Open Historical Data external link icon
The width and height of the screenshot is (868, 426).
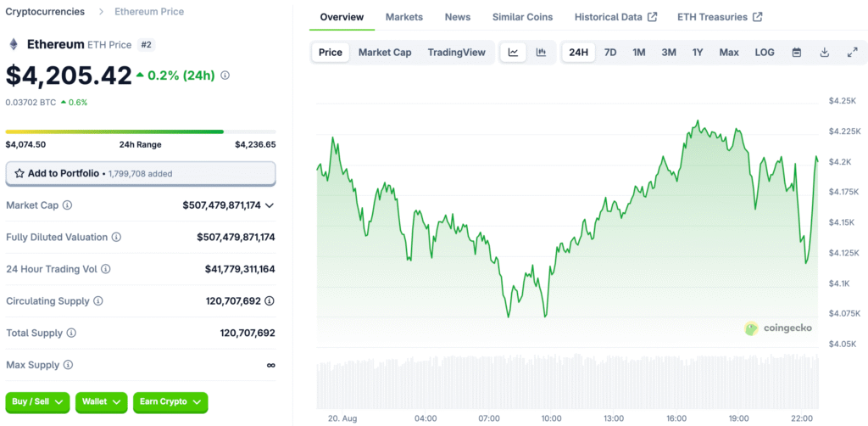[x=653, y=17]
